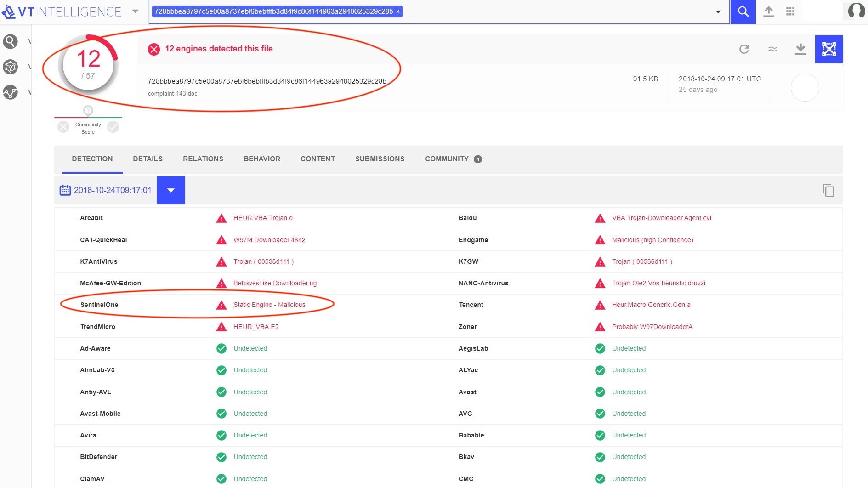Click the copy results icon
This screenshot has height=488, width=868.
(x=828, y=190)
